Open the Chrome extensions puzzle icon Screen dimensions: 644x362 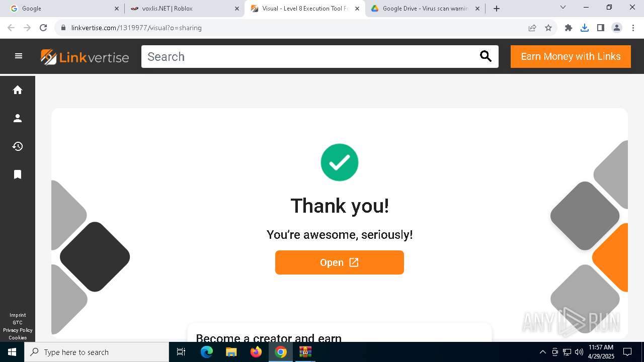[569, 28]
